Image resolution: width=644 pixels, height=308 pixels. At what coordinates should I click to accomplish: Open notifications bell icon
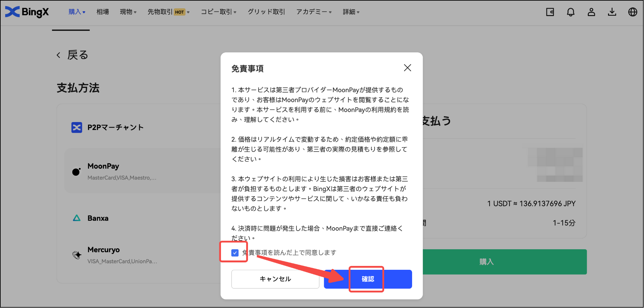coord(571,12)
